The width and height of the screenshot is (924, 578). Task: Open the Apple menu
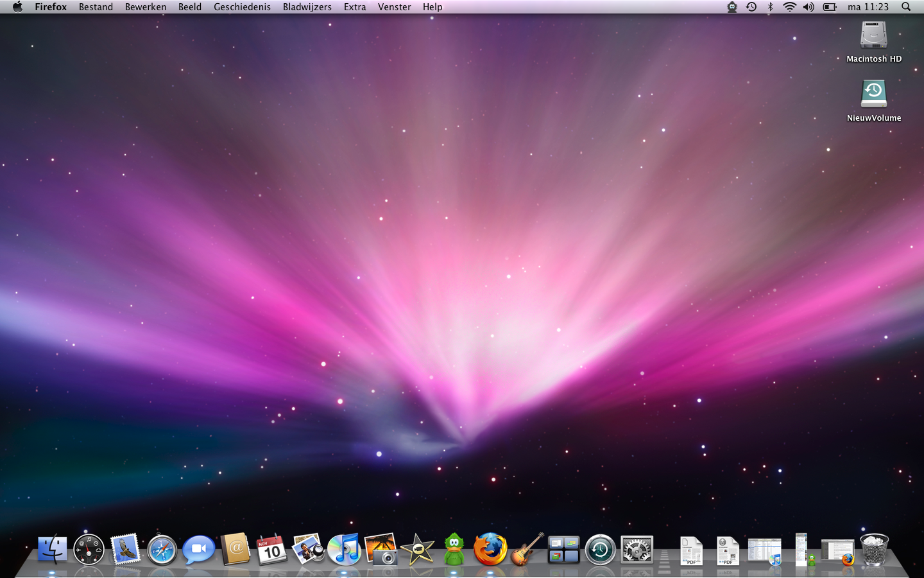(x=17, y=7)
